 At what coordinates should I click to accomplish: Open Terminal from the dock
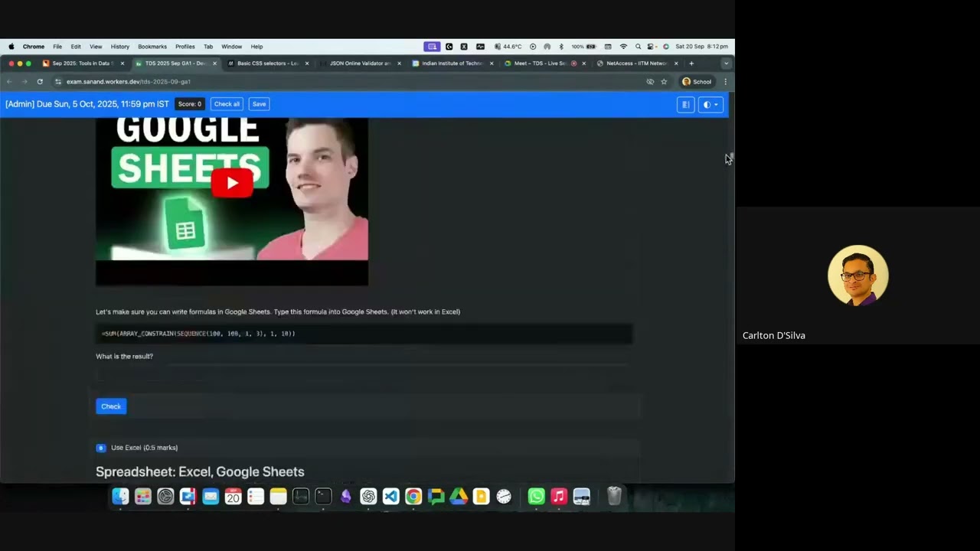[323, 497]
